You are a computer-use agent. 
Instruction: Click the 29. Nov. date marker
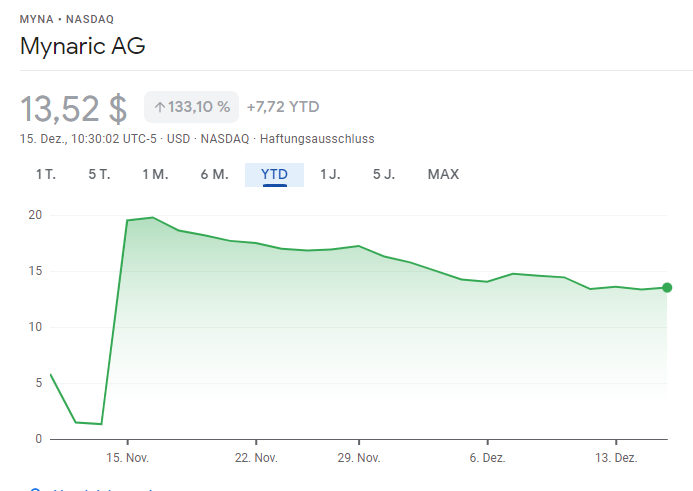click(358, 457)
